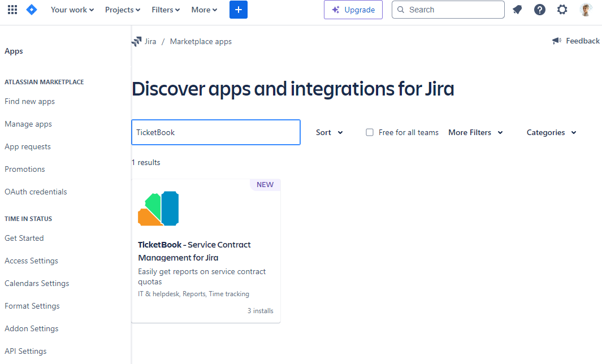The image size is (602, 364).
Task: Open the Your work menu
Action: click(72, 10)
